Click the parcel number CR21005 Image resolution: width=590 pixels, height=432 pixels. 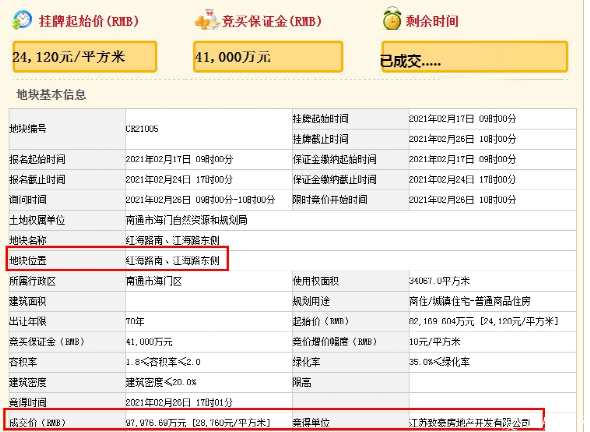(x=142, y=129)
